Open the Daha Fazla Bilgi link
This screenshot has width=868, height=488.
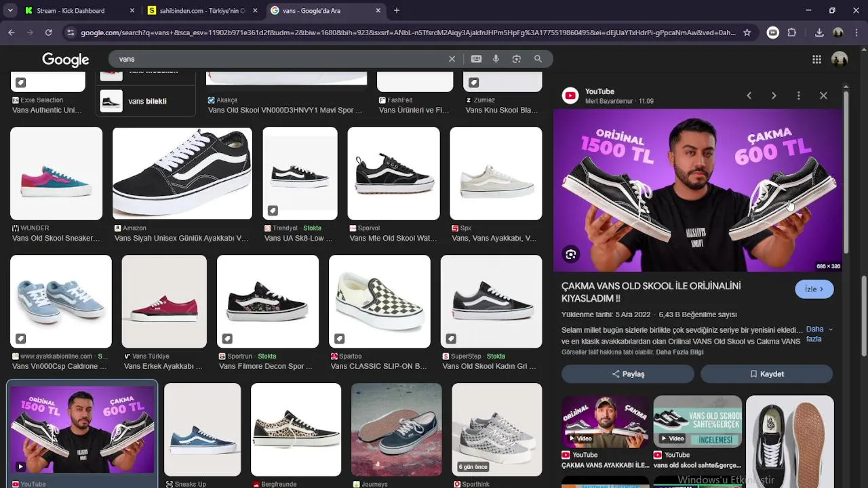point(679,352)
